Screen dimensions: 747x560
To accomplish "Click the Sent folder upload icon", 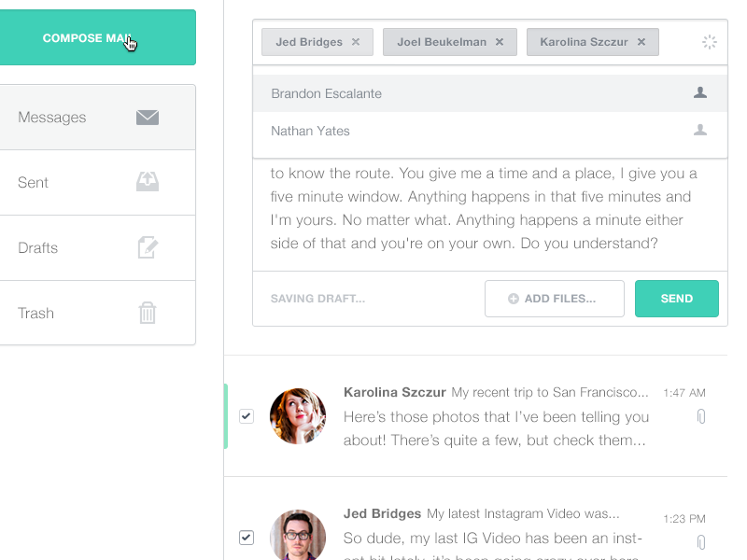I will coord(147,182).
